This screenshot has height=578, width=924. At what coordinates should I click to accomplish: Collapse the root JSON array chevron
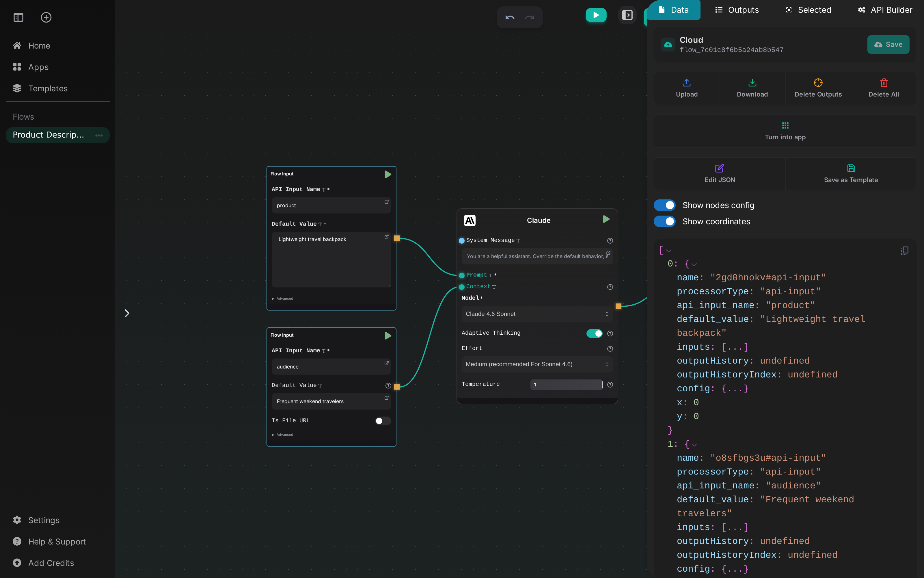tap(668, 251)
